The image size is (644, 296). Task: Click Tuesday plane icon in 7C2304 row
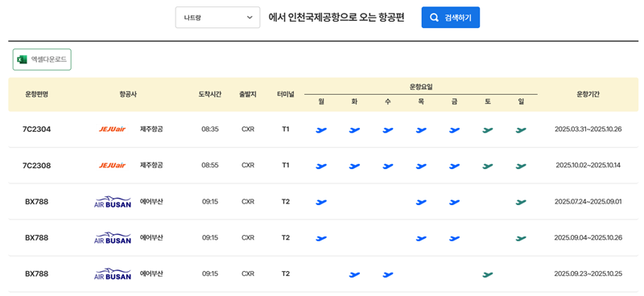point(354,129)
